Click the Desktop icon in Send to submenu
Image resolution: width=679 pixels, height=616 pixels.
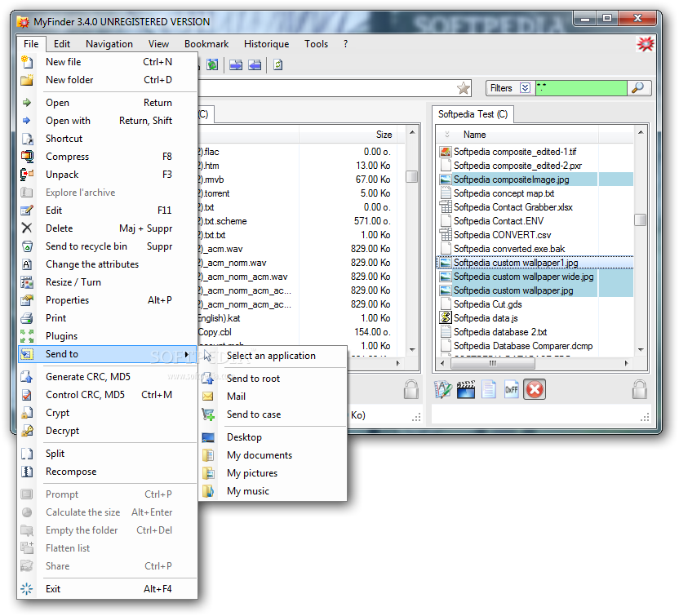[208, 437]
